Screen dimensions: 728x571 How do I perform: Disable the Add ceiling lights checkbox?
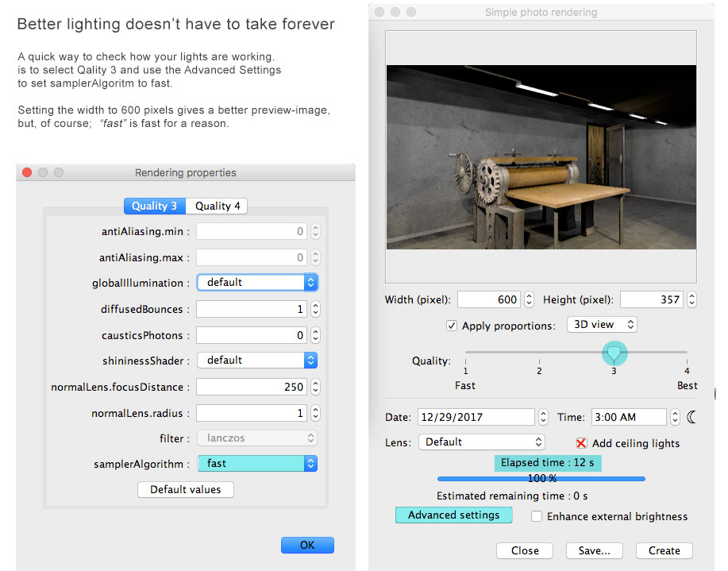(581, 443)
